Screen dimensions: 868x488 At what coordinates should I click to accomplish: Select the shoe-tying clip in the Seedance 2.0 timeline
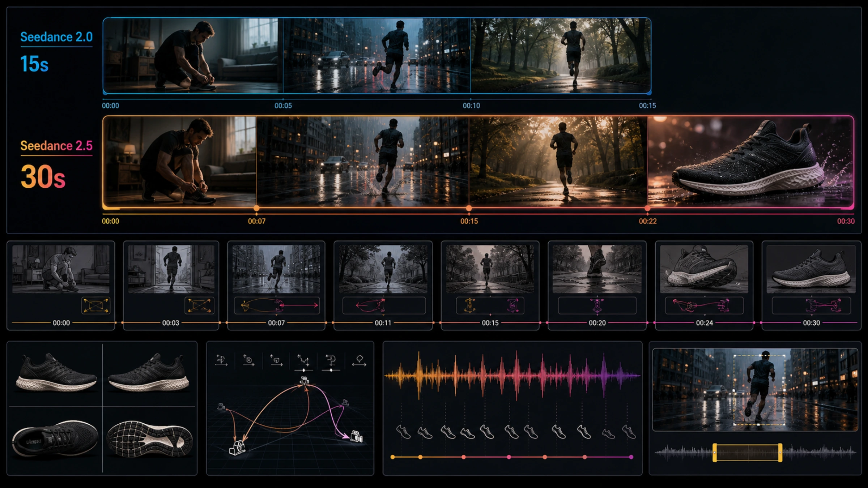(x=193, y=56)
